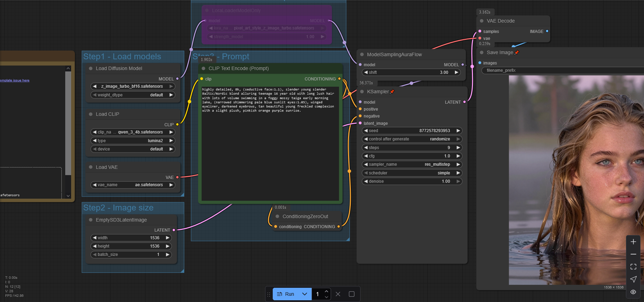644x302 pixels.
Task: Select the Step2 - Image size group title
Action: coord(118,208)
